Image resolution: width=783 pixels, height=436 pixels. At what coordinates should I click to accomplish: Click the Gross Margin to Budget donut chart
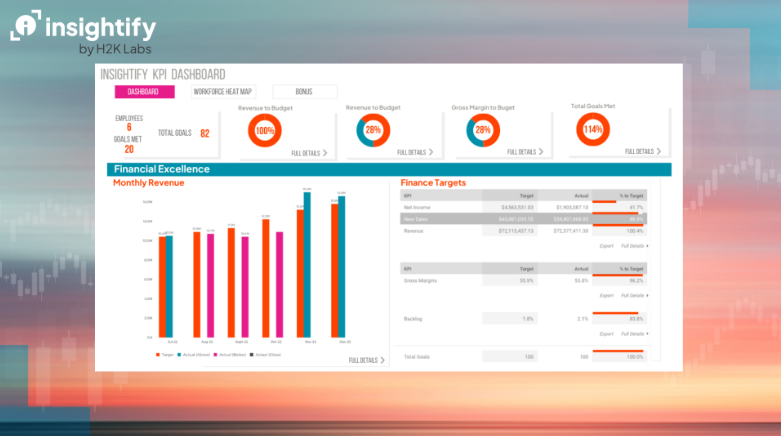(x=483, y=130)
